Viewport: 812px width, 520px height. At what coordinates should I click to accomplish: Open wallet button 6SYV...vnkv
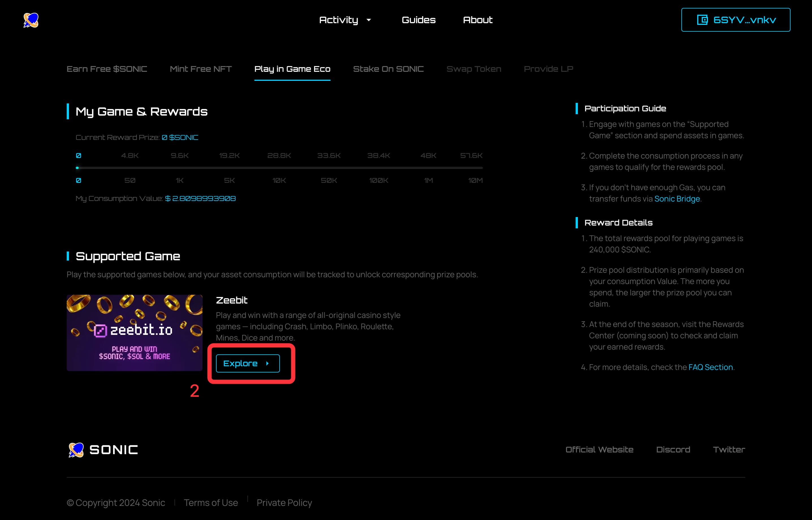tap(736, 19)
